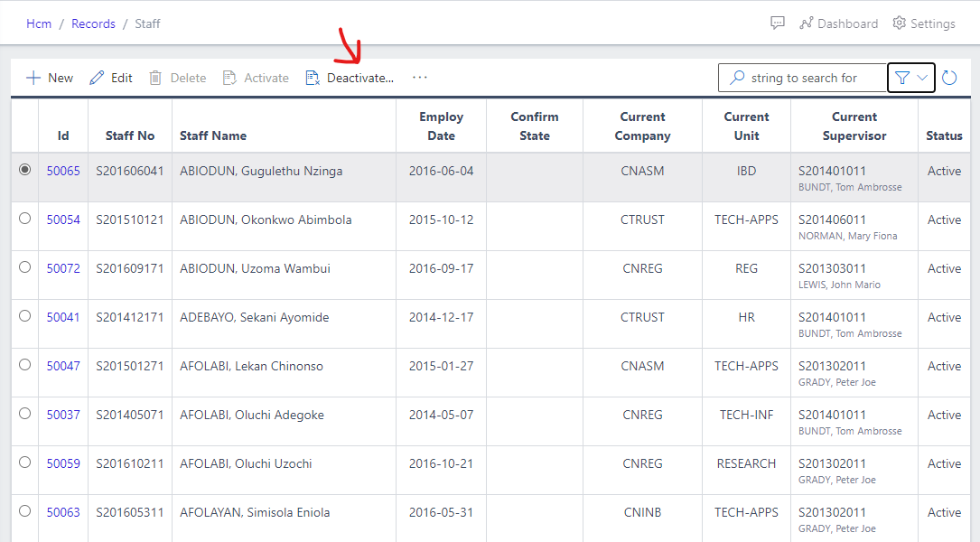
Task: Click the Edit pencil icon
Action: click(x=97, y=78)
